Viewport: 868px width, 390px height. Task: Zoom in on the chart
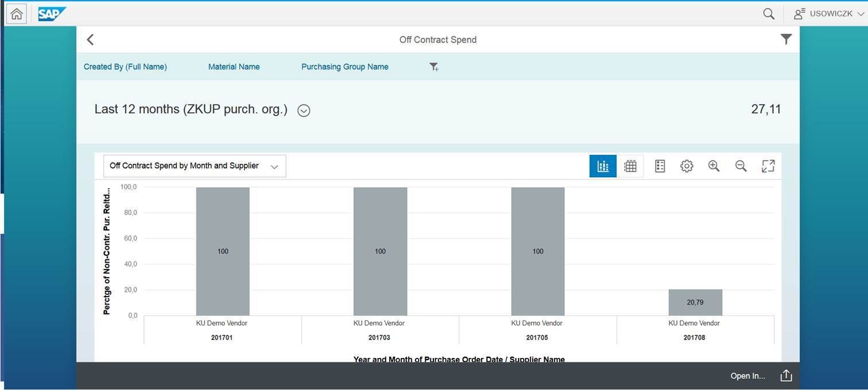point(714,166)
